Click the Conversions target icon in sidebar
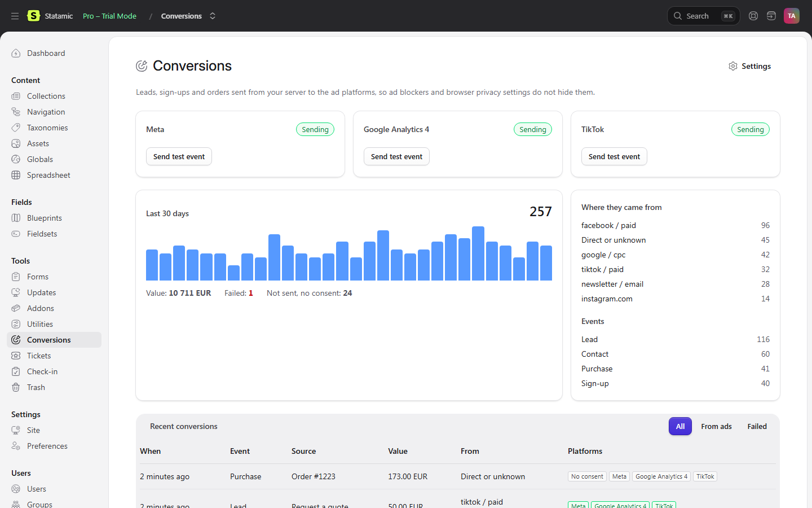The width and height of the screenshot is (812, 508). 16,340
